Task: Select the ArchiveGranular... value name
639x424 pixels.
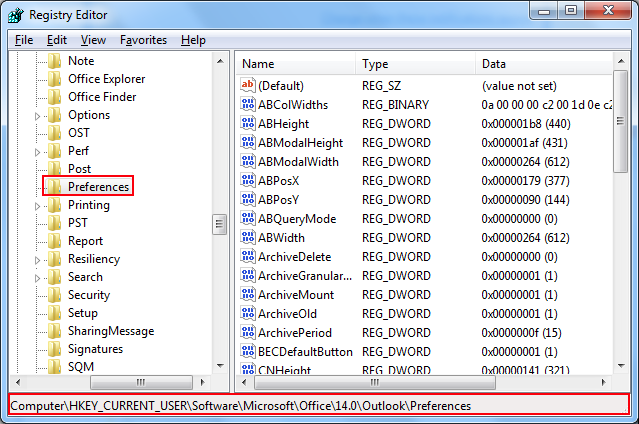Action: pos(305,276)
